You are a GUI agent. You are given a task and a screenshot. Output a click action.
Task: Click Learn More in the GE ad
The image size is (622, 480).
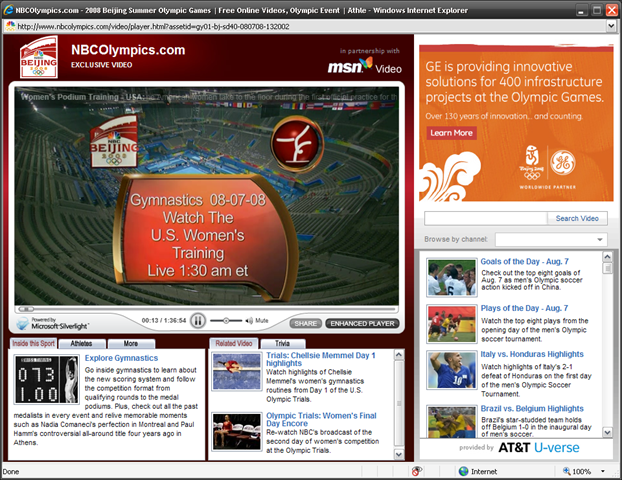point(451,133)
